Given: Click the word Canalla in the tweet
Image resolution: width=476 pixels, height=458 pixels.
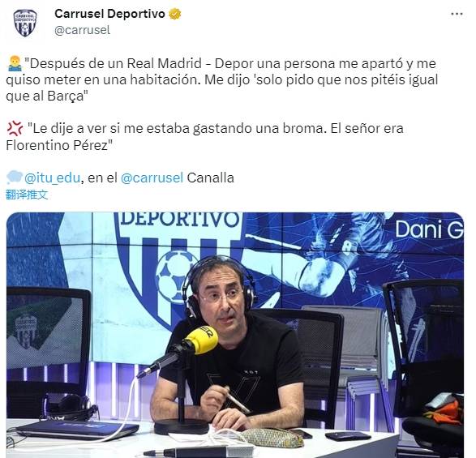Looking at the screenshot, I should pos(210,178).
